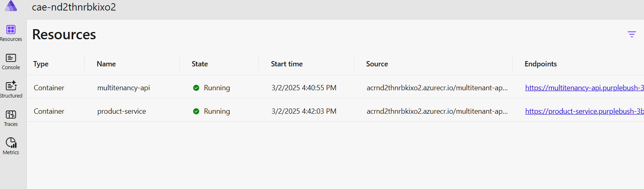The height and width of the screenshot is (189, 644).
Task: Open the Console logs page
Action: coord(11,62)
